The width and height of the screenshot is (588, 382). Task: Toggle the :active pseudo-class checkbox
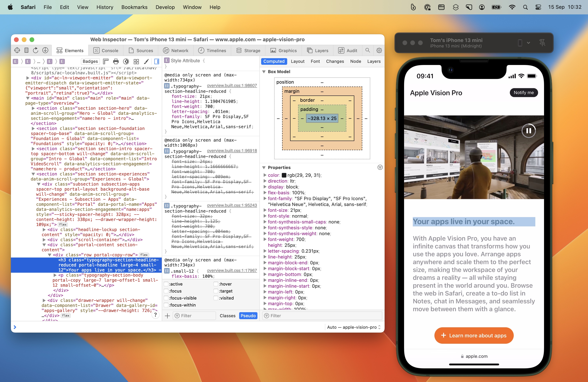[x=166, y=284]
